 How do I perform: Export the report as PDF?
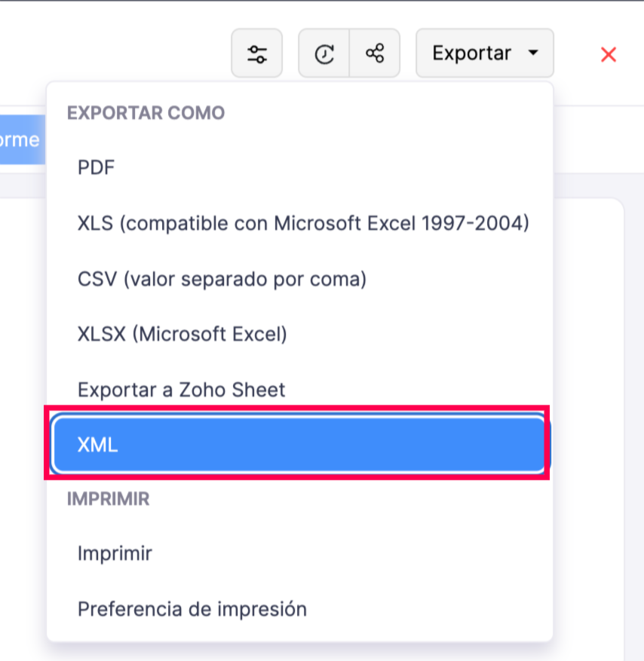[96, 167]
